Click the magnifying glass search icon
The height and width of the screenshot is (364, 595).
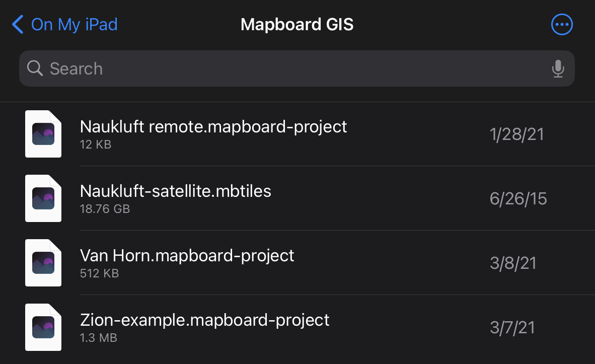35,68
